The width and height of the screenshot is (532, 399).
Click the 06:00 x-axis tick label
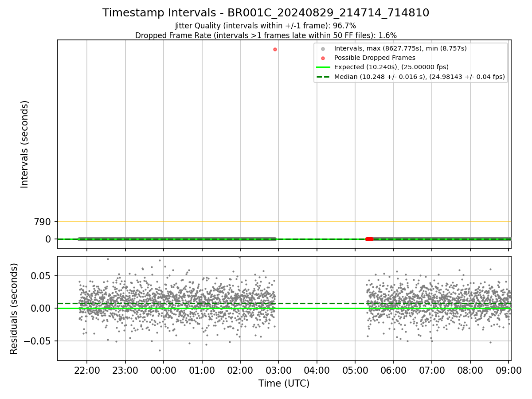pyautogui.click(x=393, y=370)
